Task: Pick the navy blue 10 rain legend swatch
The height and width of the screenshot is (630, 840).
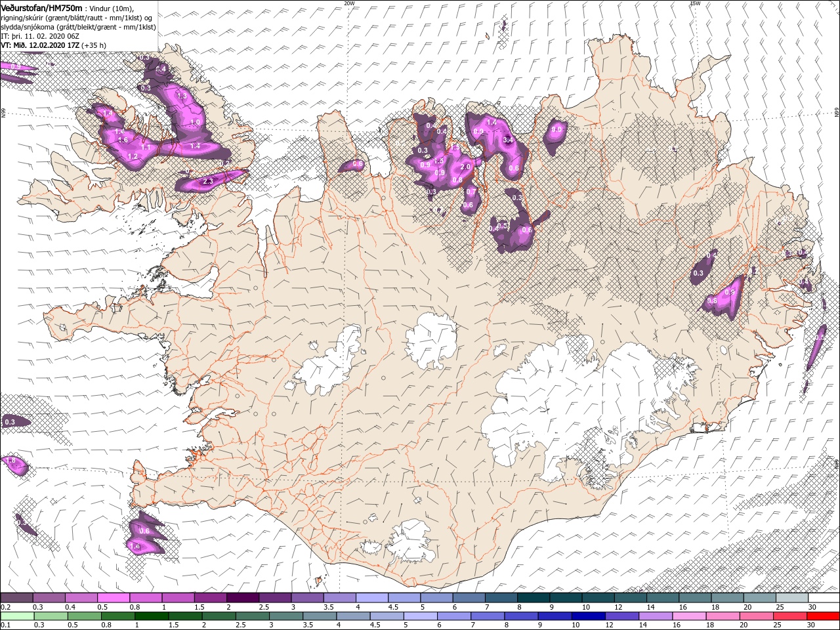Action: (x=589, y=616)
